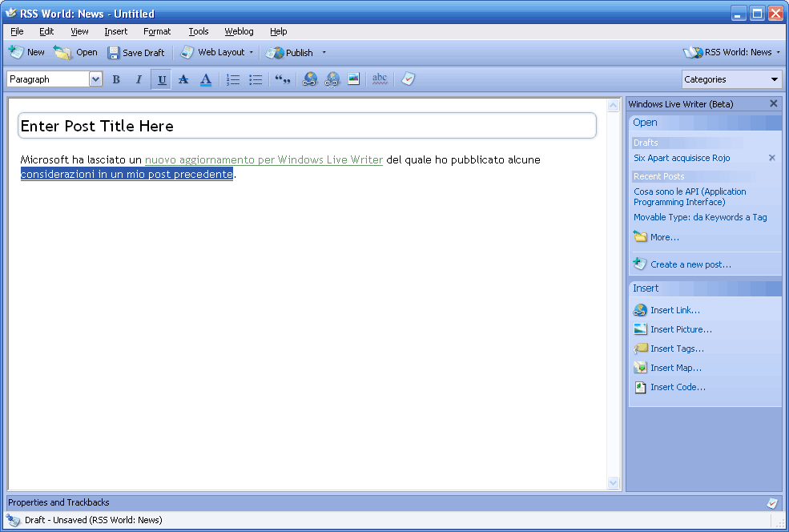This screenshot has height=532, width=789.
Task: Click Insert Tags... in sidebar
Action: pyautogui.click(x=669, y=349)
